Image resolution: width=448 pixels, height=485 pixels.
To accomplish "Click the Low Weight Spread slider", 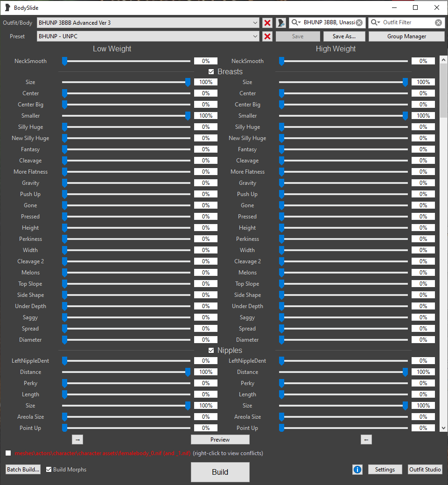I will [126, 329].
